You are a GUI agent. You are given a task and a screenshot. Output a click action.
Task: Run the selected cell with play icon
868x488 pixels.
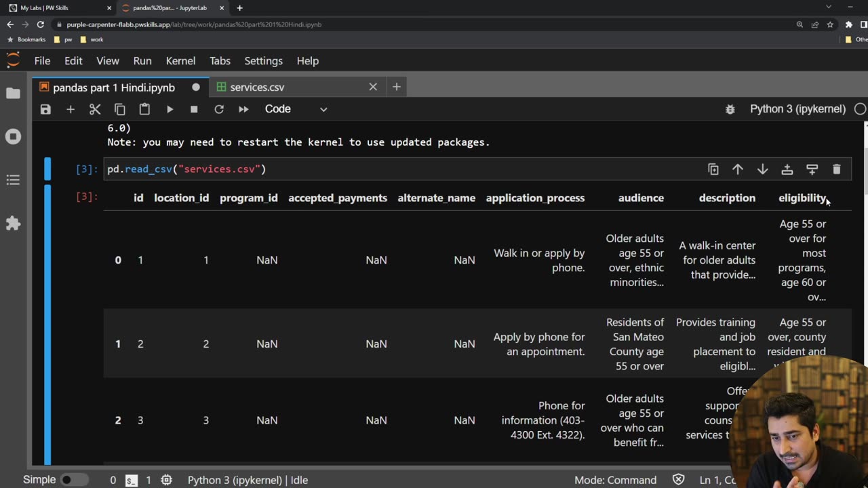click(x=170, y=109)
